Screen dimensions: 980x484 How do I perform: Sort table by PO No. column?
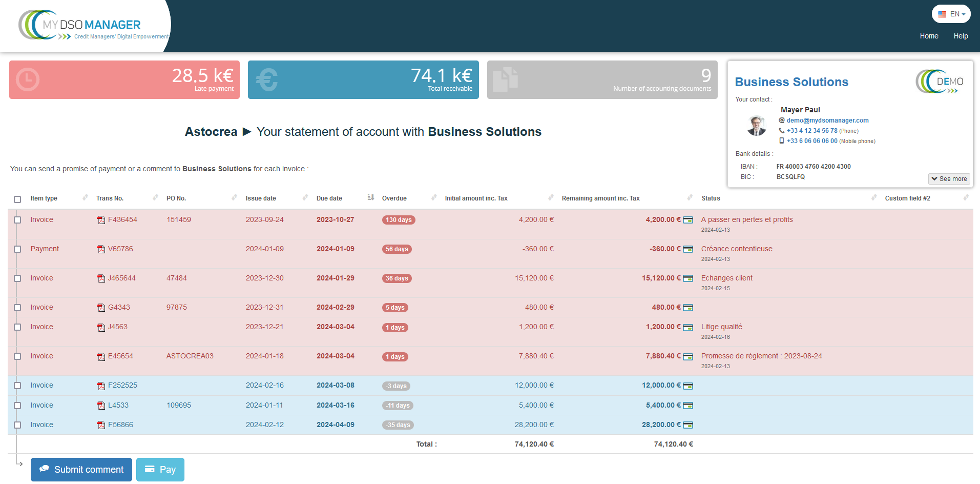point(202,198)
